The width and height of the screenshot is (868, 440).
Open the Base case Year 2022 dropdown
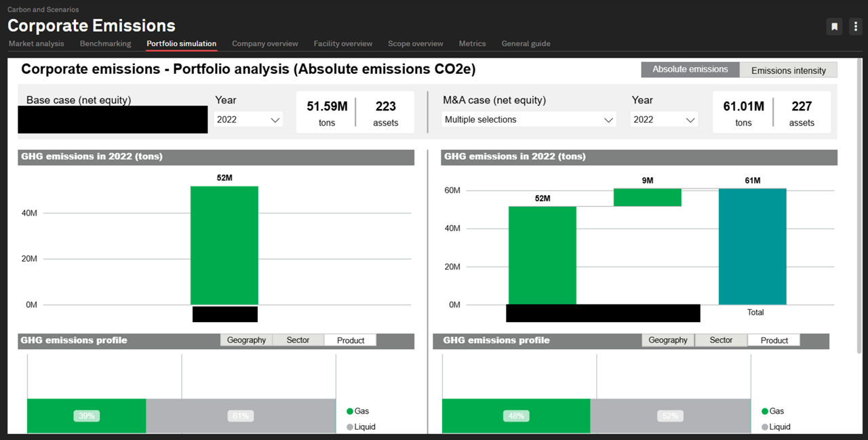click(248, 119)
